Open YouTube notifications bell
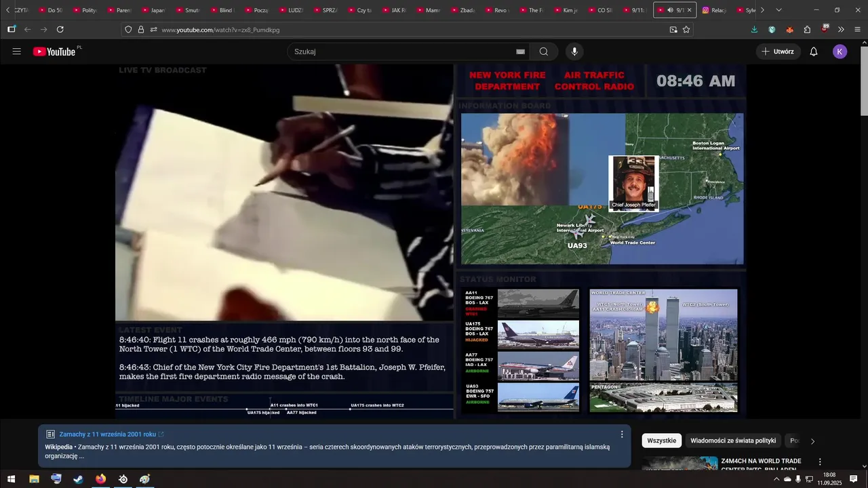Screen dimensions: 868x488 tap(814, 52)
